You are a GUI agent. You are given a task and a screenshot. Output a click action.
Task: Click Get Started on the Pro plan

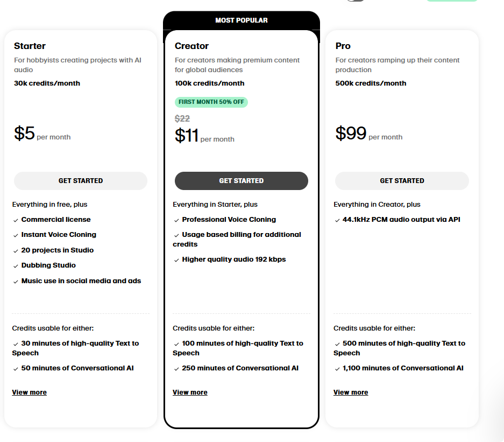402,181
